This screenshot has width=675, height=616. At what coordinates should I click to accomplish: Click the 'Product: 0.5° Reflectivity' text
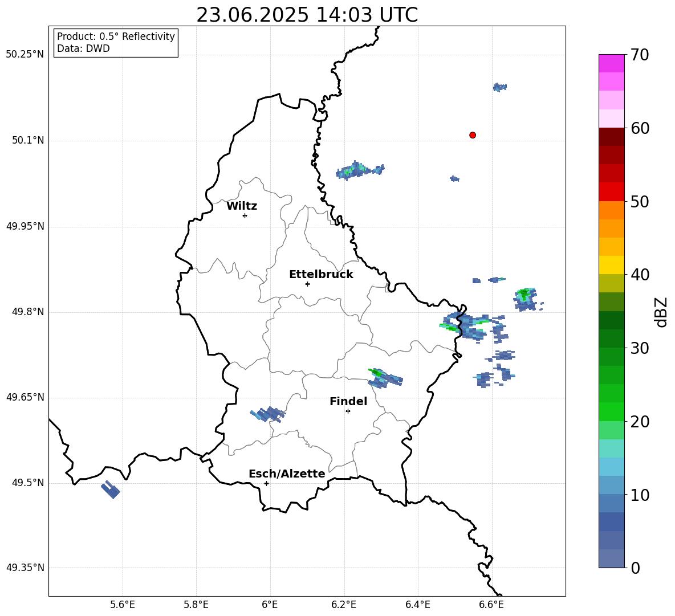pos(116,36)
